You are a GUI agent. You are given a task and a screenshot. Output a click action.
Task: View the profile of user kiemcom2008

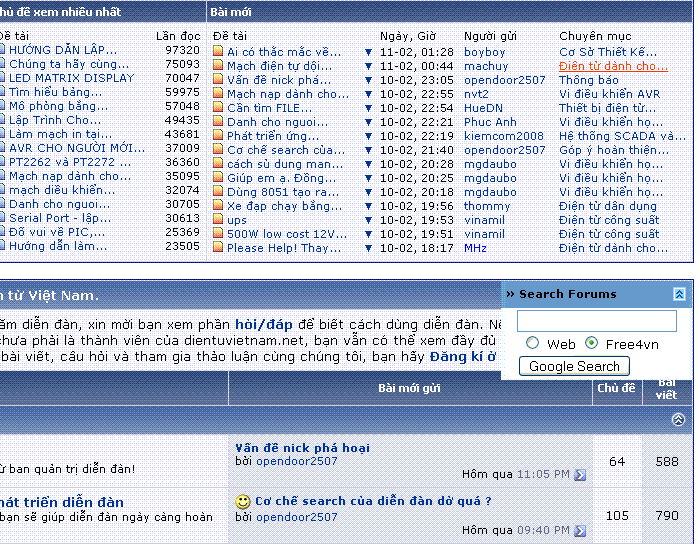coord(504,136)
